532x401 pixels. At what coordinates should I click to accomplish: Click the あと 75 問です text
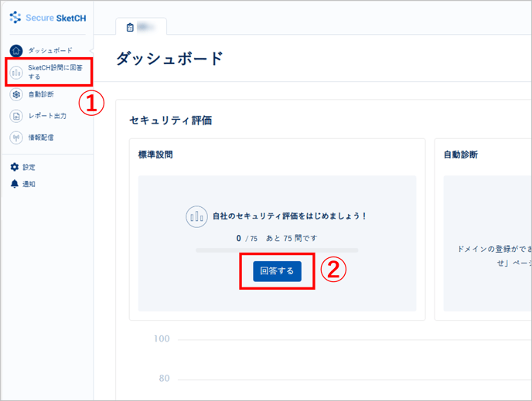coord(292,238)
